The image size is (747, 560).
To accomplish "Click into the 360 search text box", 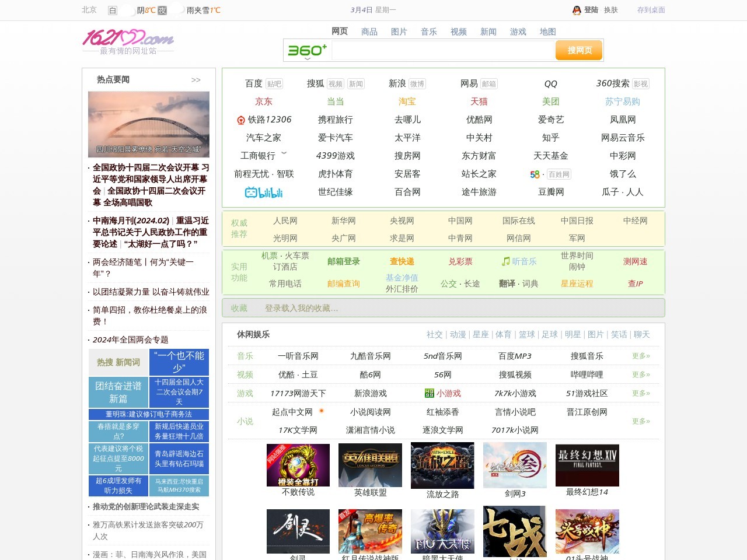I will (x=442, y=51).
